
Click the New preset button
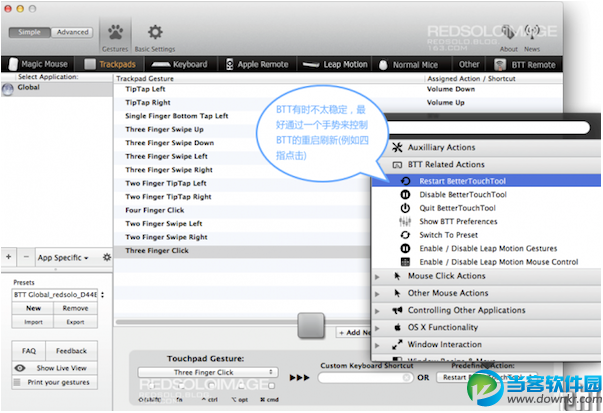(x=33, y=308)
